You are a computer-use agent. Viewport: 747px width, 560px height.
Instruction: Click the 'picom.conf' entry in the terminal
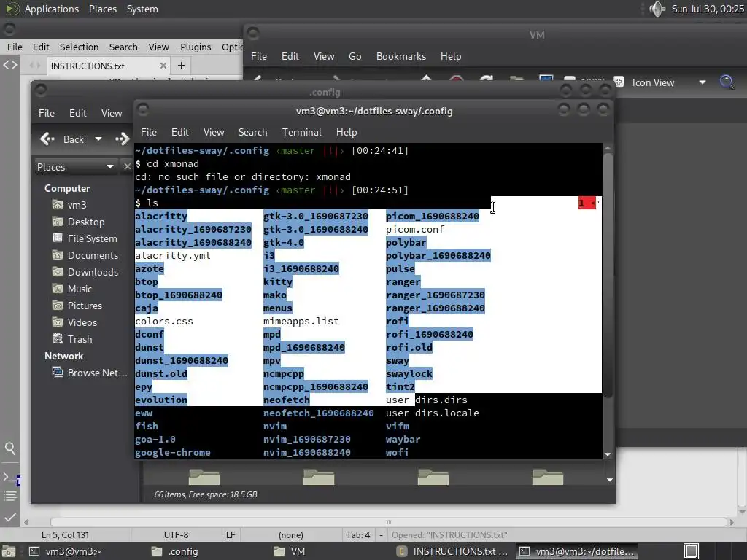tap(415, 230)
